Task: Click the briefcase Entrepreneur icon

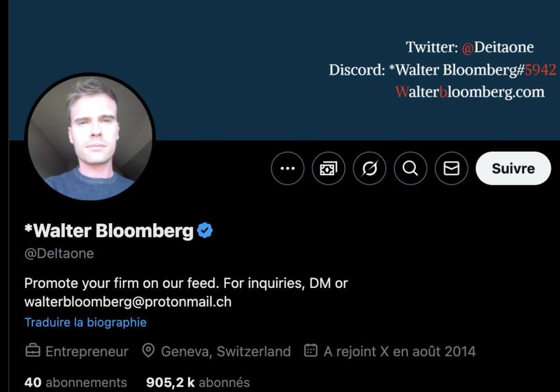Action: click(x=32, y=351)
